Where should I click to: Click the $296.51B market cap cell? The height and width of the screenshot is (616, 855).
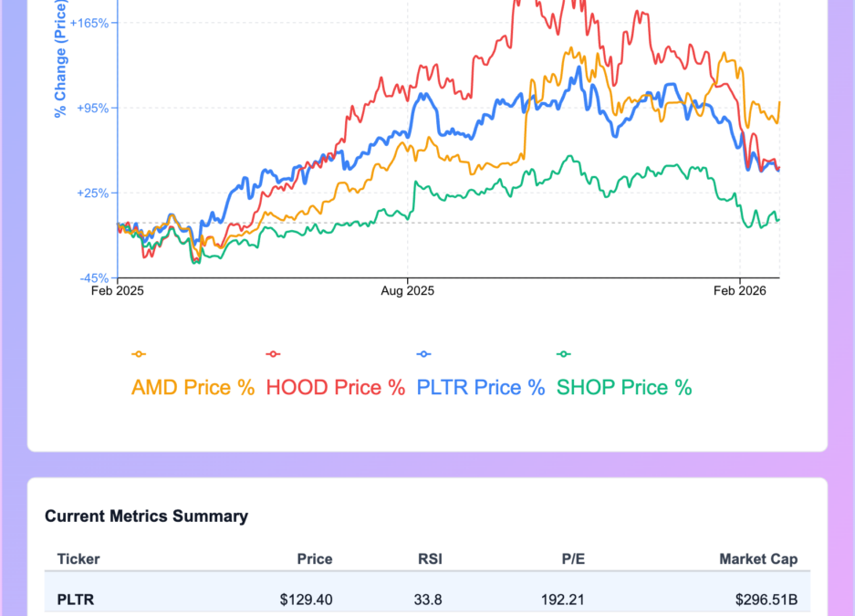click(766, 600)
